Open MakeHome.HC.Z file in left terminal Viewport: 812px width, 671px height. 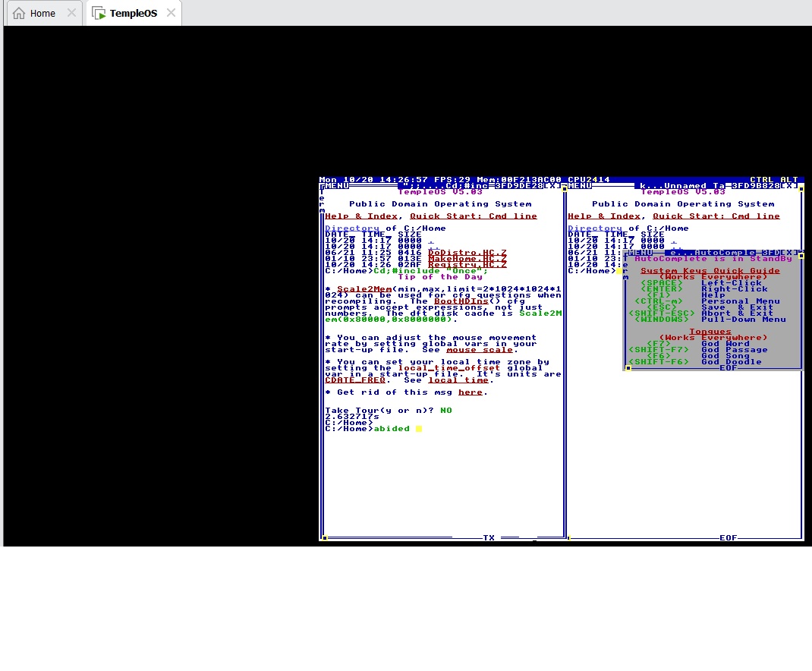(467, 259)
